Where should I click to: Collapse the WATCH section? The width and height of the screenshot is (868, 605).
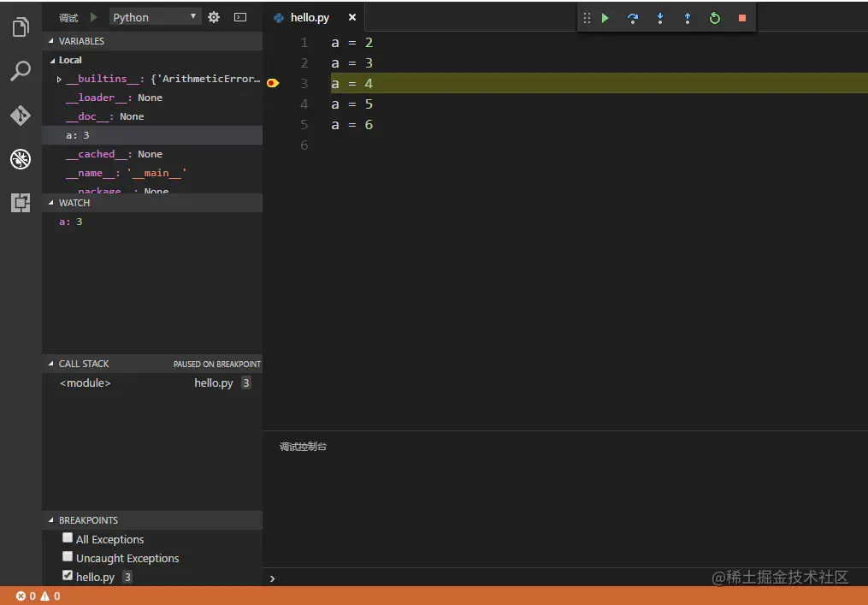(x=51, y=203)
